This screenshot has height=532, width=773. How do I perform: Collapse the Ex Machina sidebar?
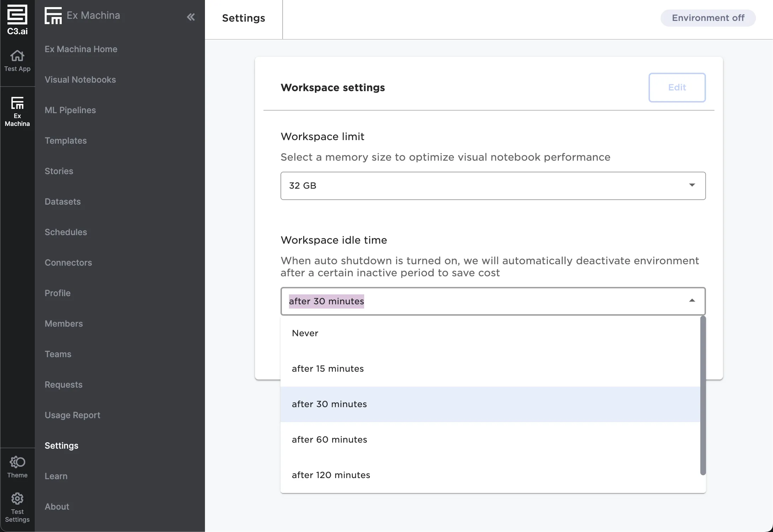(x=191, y=17)
